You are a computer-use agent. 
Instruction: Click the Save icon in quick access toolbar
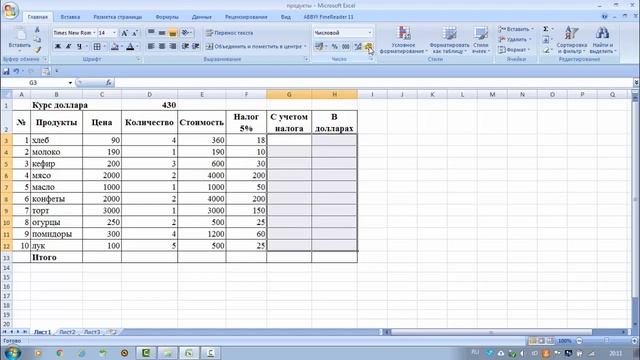(x=6, y=71)
